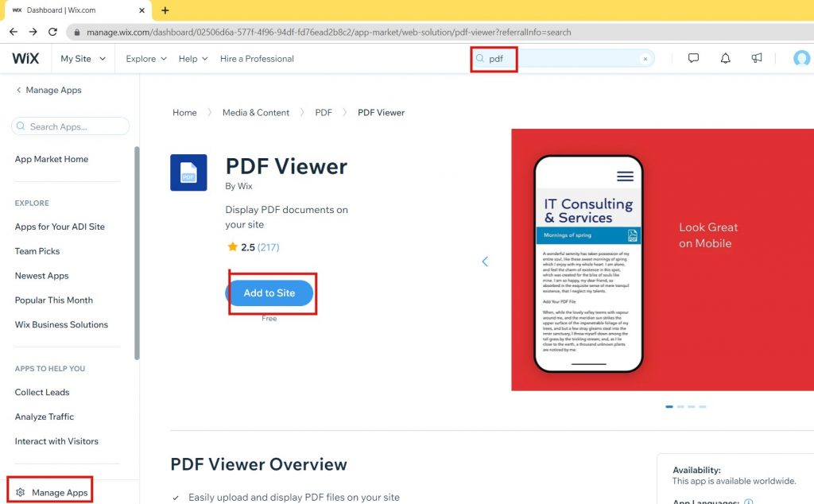The image size is (814, 504).
Task: Click the mobile preview slide image
Action: pos(662,259)
